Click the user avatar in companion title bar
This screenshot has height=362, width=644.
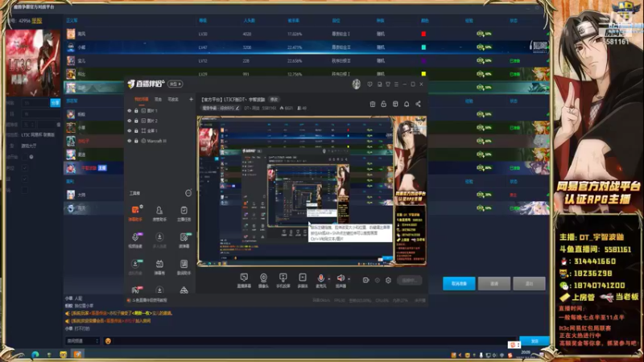coord(357,84)
